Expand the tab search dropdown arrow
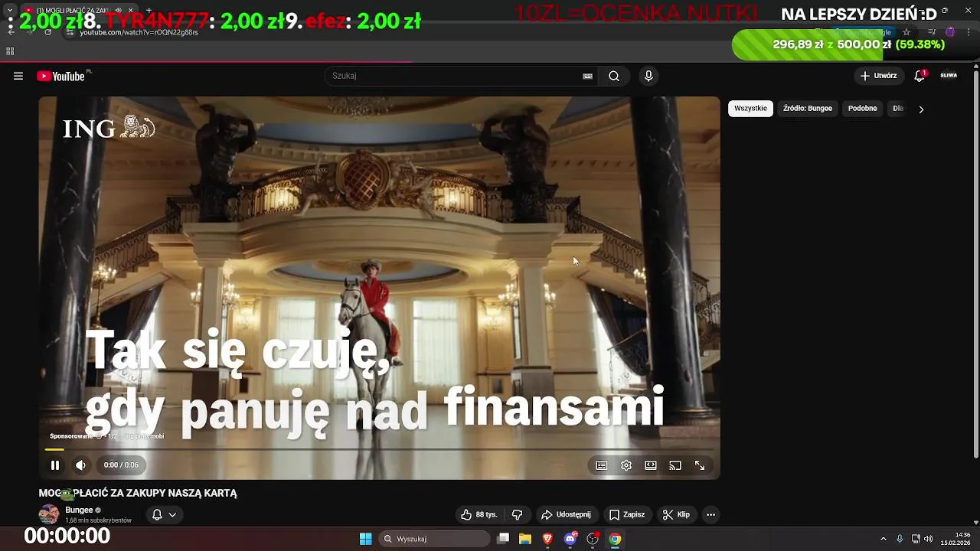The image size is (980, 551). (10, 10)
